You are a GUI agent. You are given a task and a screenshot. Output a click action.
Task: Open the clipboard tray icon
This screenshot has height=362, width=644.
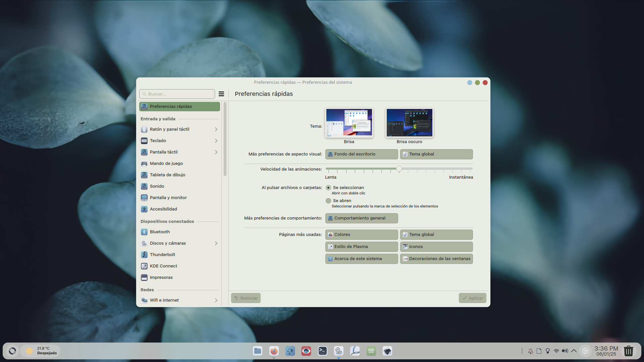point(539,351)
